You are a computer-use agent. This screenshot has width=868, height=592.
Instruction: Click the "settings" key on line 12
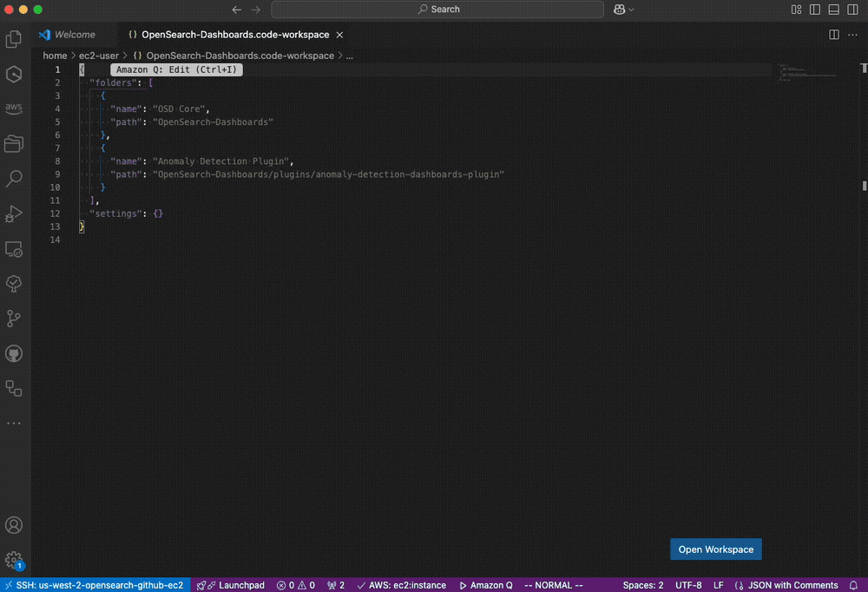tap(115, 214)
